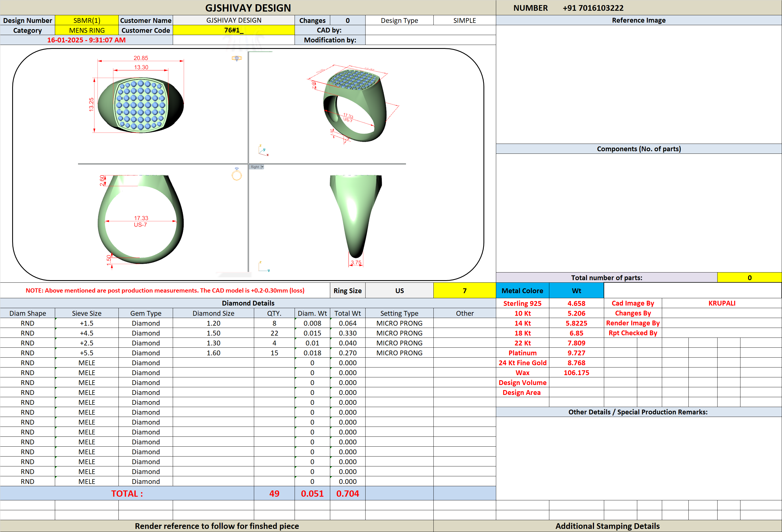Click the blue Metal Colore header

(522, 290)
